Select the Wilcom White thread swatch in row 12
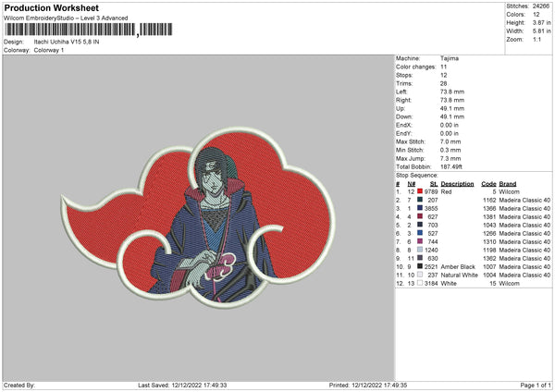The height and width of the screenshot is (392, 555). pyautogui.click(x=420, y=283)
